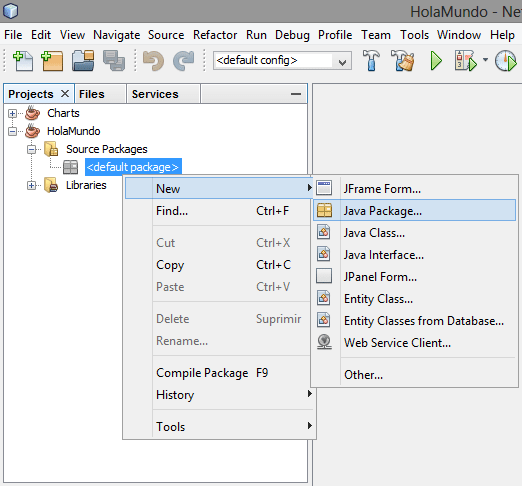Click the Java Package yellow icon
522x486 pixels.
324,210
